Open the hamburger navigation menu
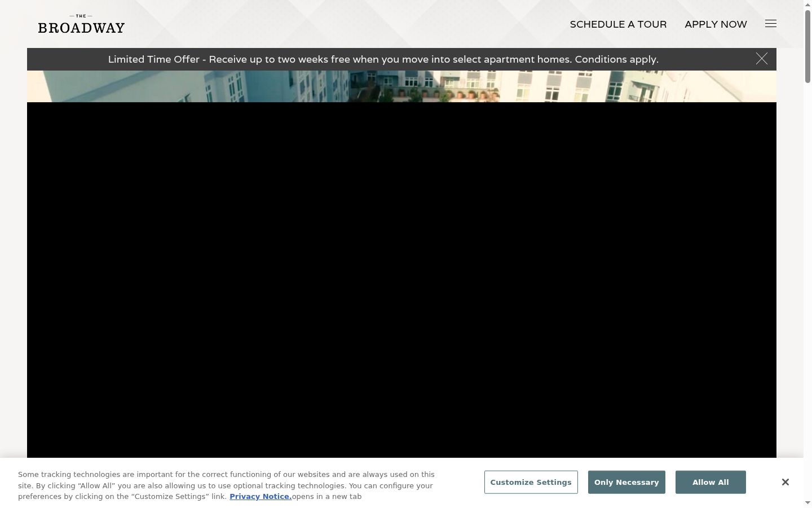Viewport: 812px width, 508px height. point(771,24)
